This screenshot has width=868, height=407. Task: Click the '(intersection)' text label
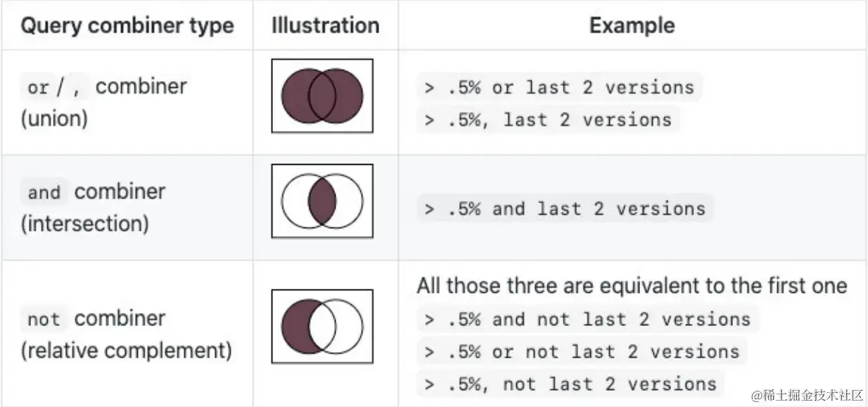(84, 223)
